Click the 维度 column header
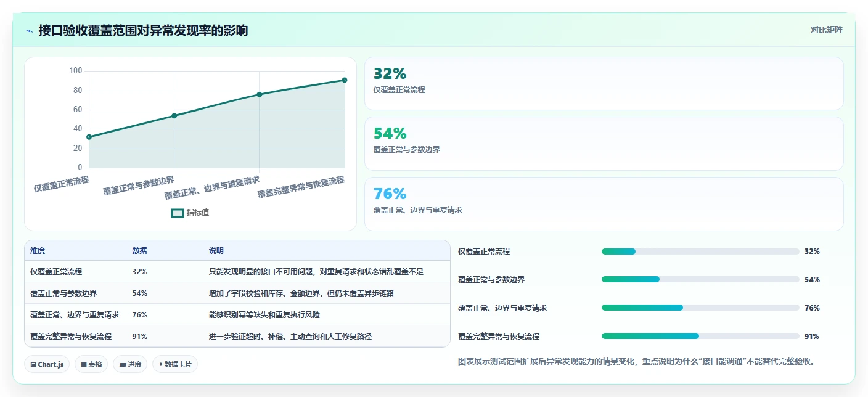 coord(38,251)
